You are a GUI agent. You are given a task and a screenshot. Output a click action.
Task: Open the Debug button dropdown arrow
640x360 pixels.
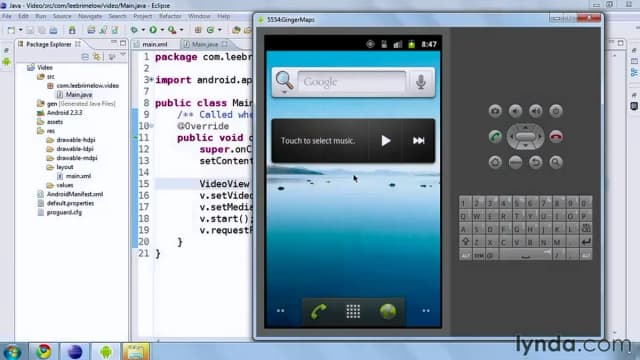[143, 30]
